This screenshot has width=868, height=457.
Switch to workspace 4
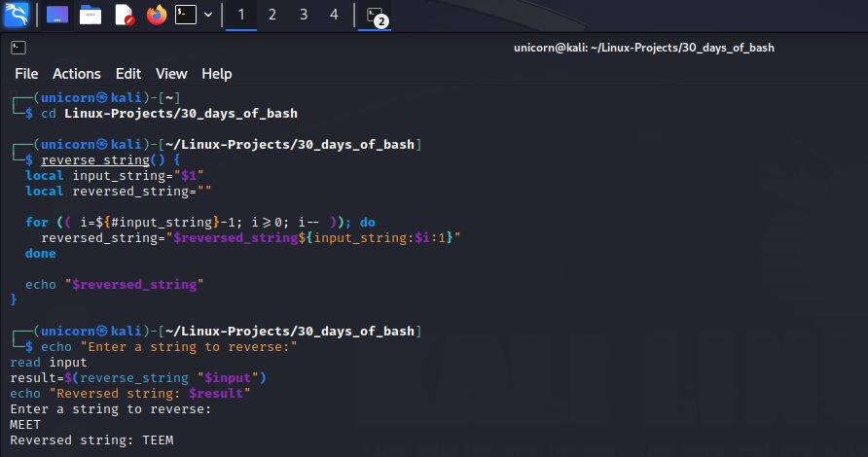(x=334, y=15)
